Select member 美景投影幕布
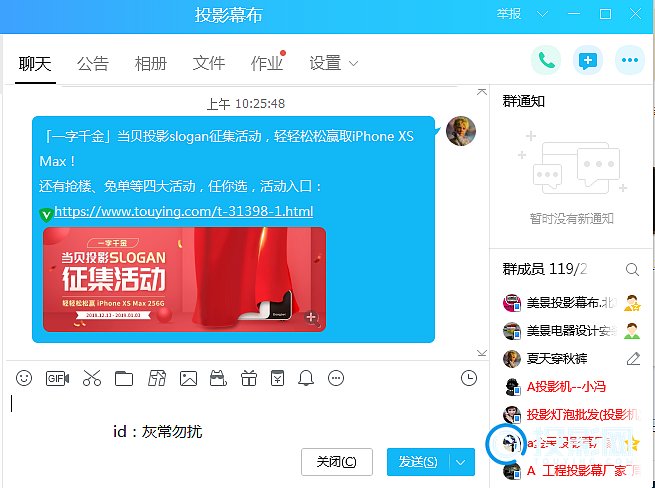Screen dimensions: 655x488 pos(571,302)
